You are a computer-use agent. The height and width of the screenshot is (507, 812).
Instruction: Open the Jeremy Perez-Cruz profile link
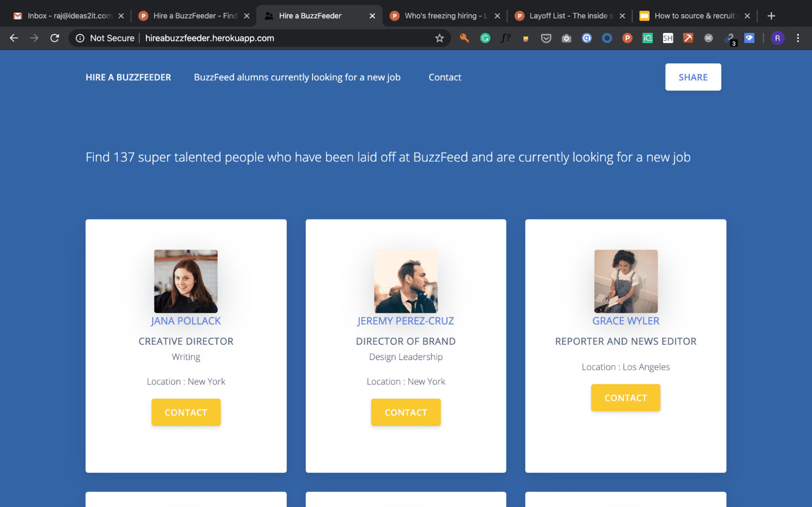405,321
